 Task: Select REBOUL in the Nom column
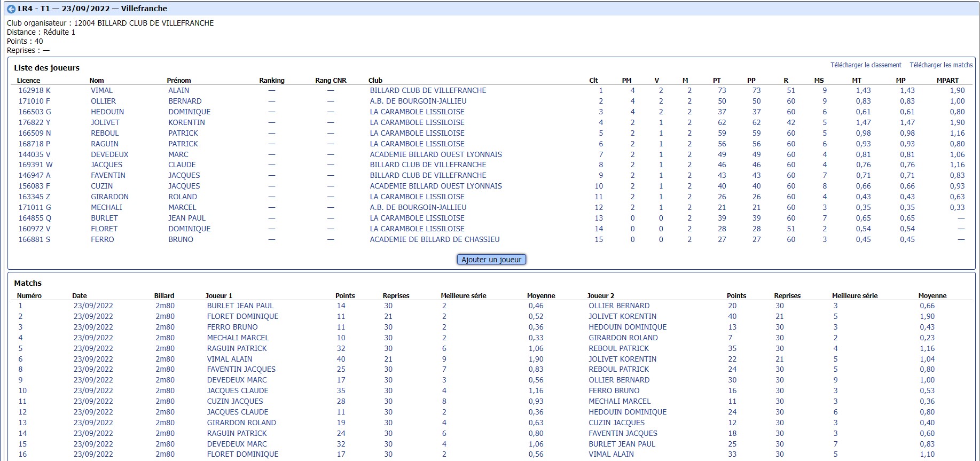pyautogui.click(x=105, y=133)
